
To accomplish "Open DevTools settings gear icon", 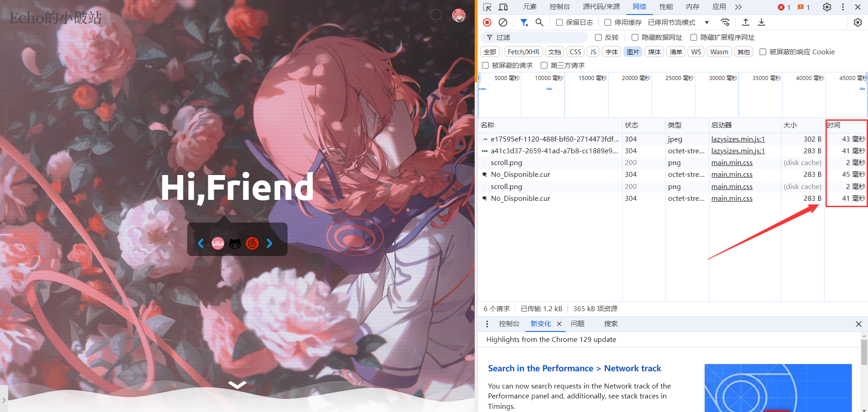I will 827,7.
